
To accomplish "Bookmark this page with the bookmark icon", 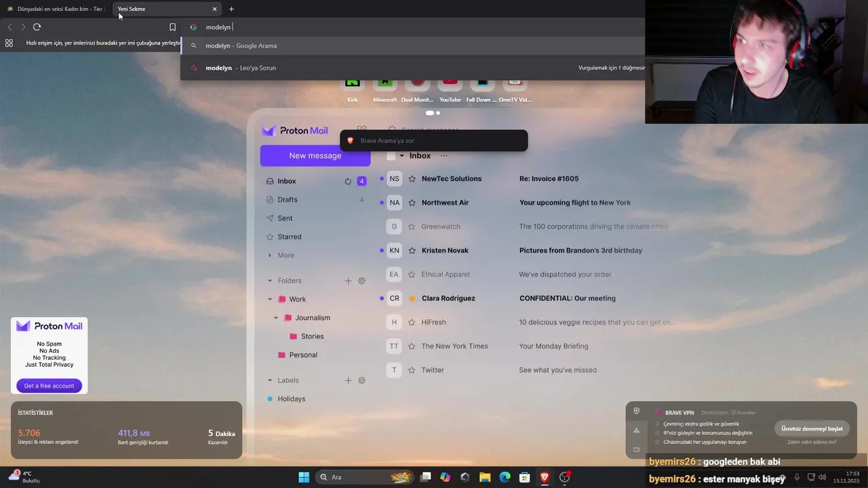I will pyautogui.click(x=172, y=27).
